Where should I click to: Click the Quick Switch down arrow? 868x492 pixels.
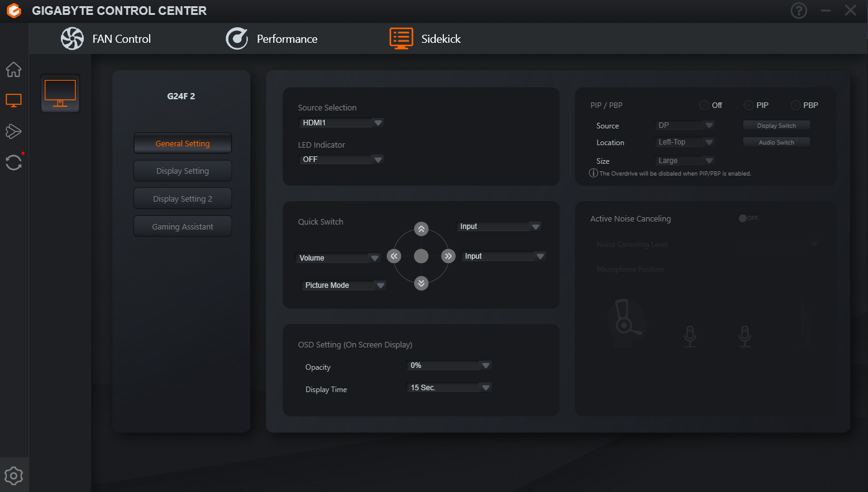[x=421, y=284]
